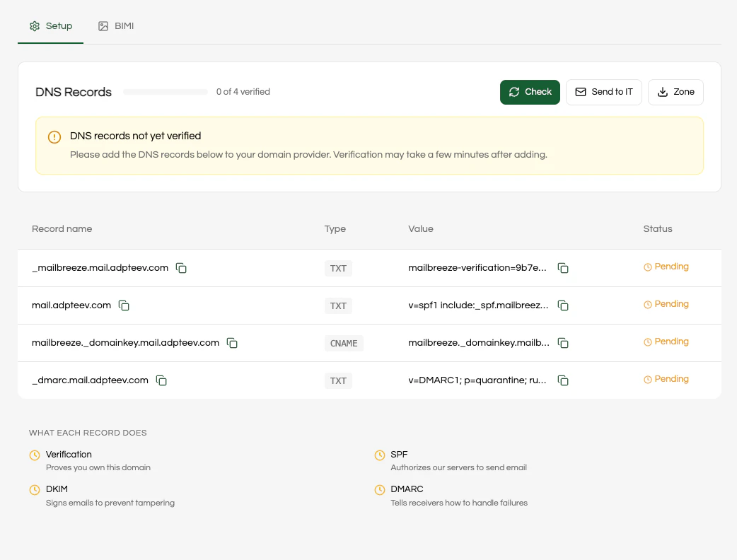Click the mail.adpteev.com record name text

tap(71, 305)
